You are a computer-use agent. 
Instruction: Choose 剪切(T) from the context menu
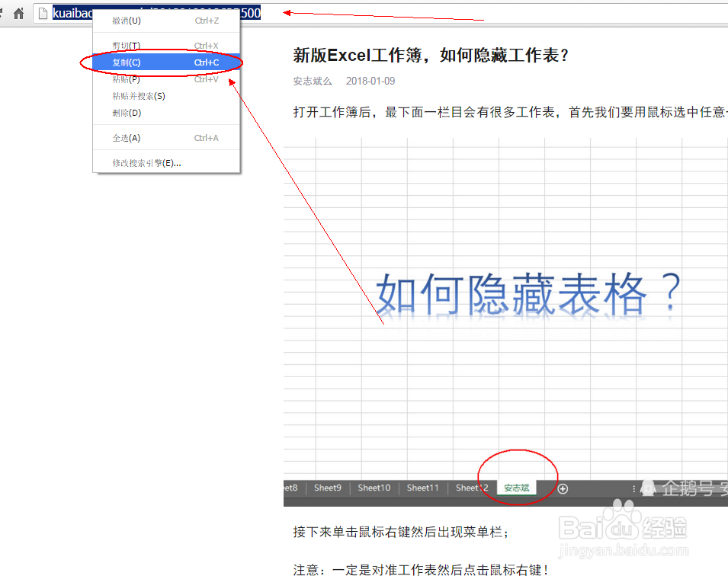coord(166,46)
